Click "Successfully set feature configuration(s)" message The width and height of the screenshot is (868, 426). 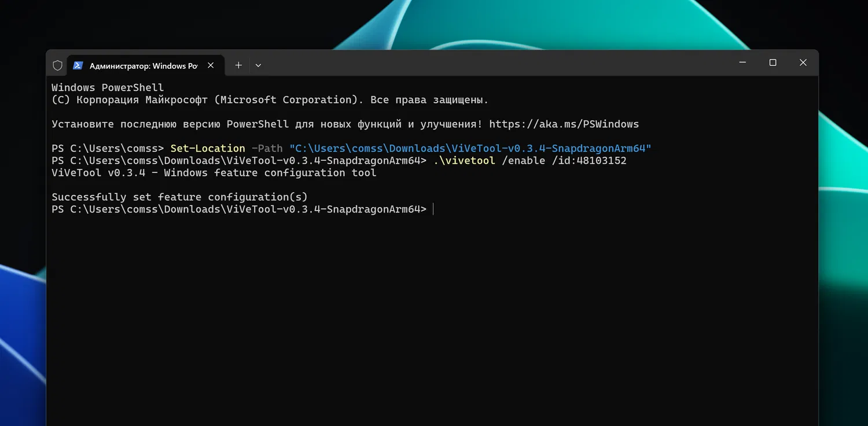[179, 197]
